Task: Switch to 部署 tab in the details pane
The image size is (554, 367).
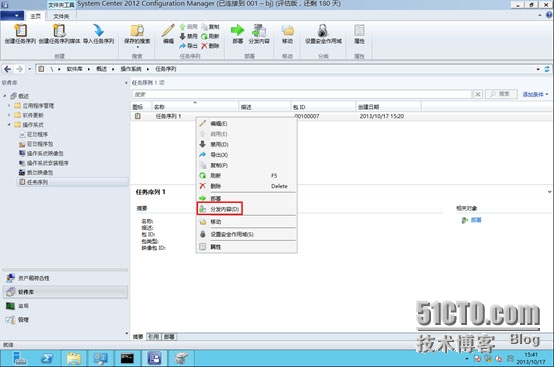Action: [169, 337]
